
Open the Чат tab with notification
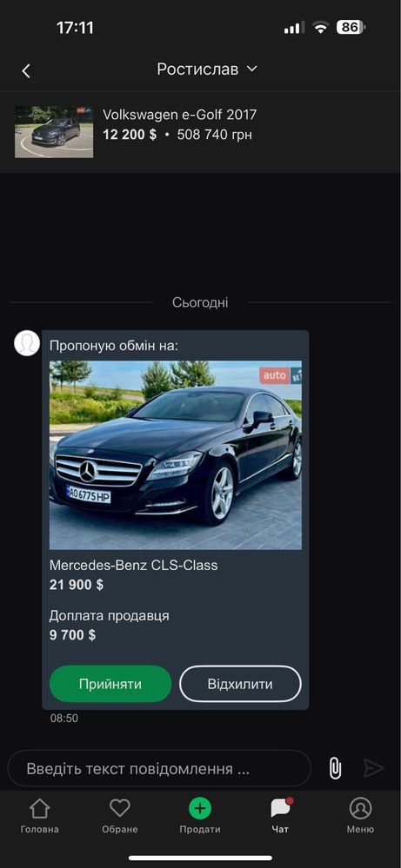pyautogui.click(x=280, y=815)
